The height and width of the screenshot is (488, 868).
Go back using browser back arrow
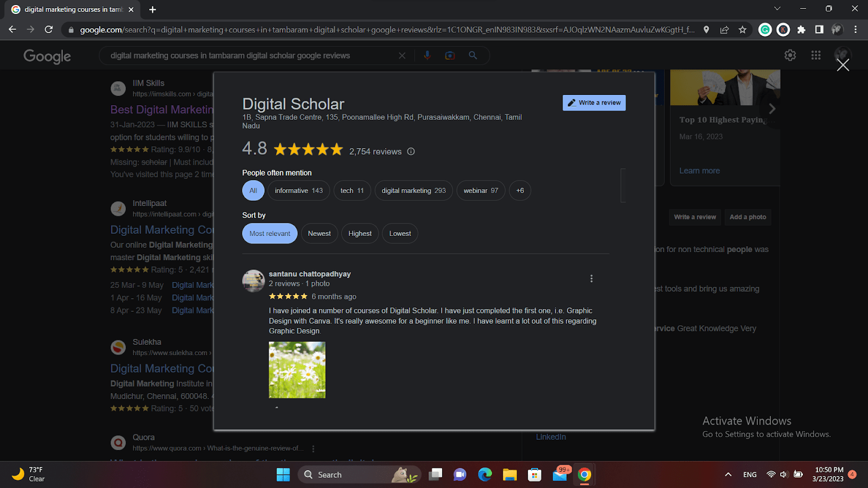click(x=12, y=30)
